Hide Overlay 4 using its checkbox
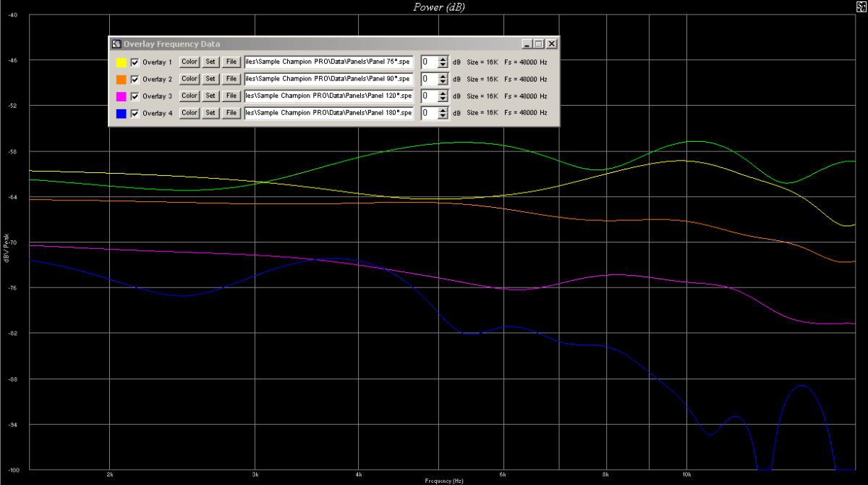This screenshot has width=868, height=485. (x=135, y=114)
